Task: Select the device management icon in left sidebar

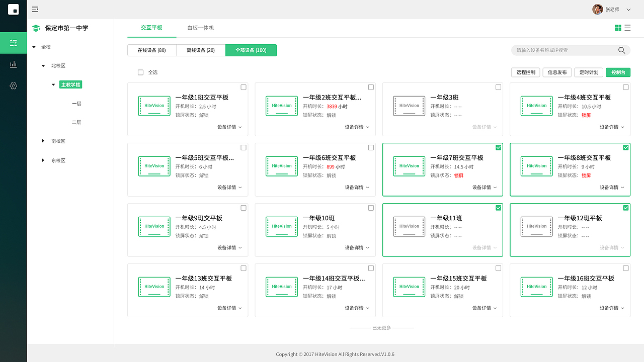Action: 13,43
